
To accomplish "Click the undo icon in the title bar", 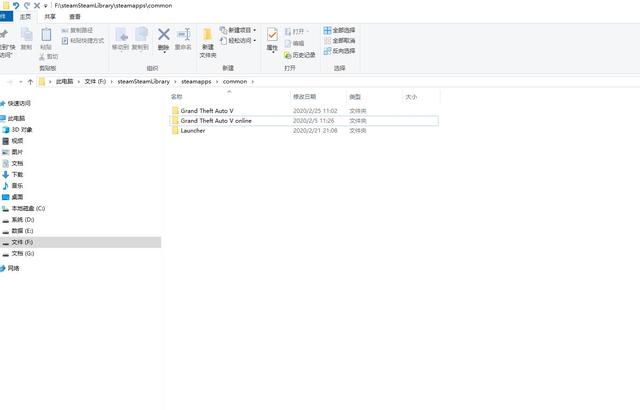I will coord(16,6).
